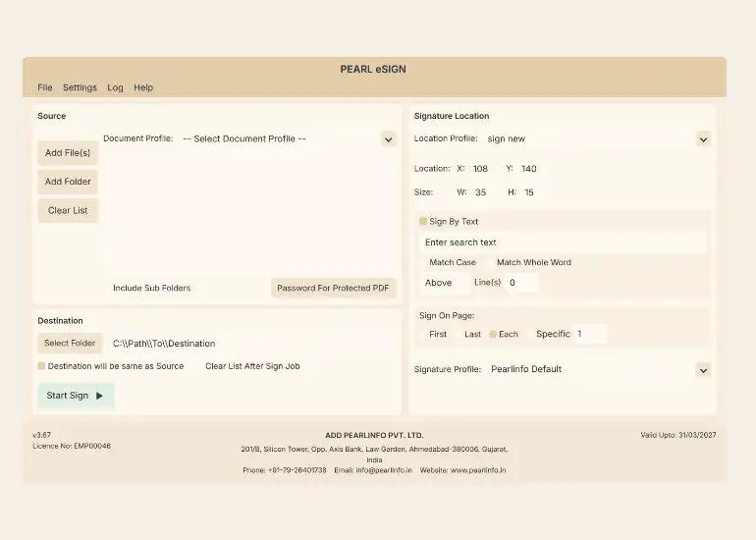Open the Signature Profile dropdown
Screen dimensions: 756x540
(x=703, y=370)
